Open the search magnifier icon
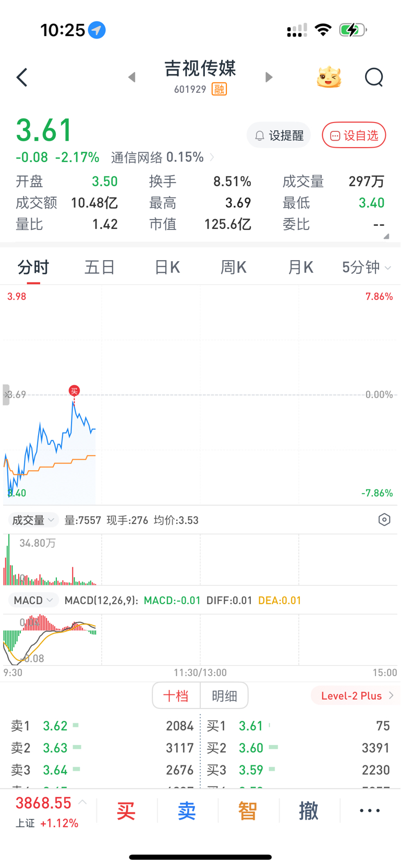This screenshot has height=868, width=401. click(374, 77)
